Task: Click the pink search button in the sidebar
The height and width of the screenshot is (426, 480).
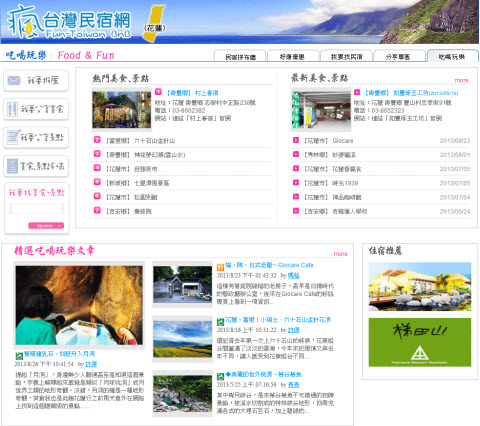Action: click(46, 226)
